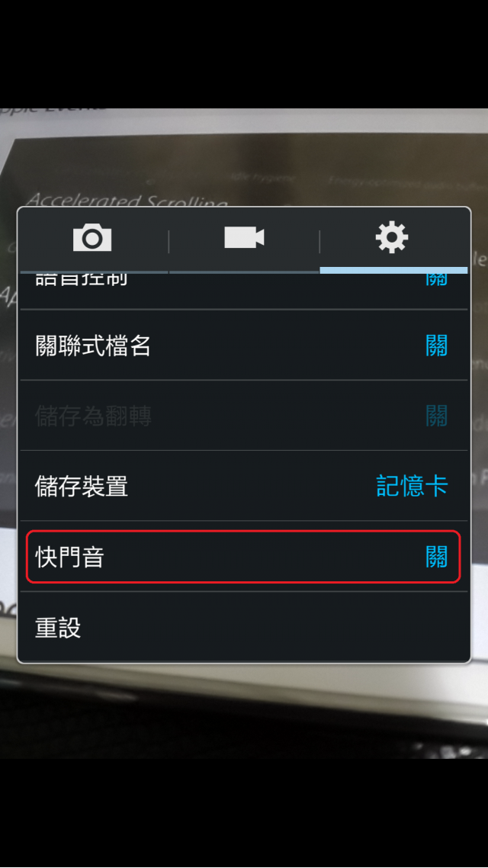Select the highlighted 快門音 shutter sound row
This screenshot has height=868, width=488.
[x=243, y=557]
